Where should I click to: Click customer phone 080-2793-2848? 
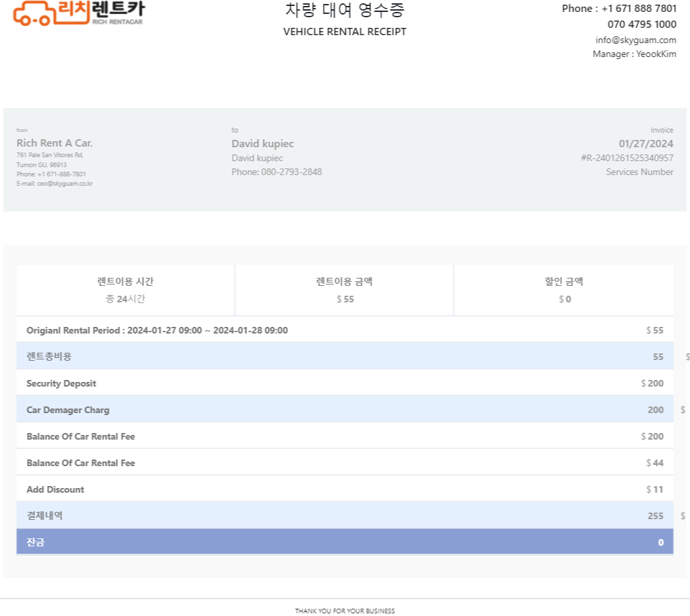pyautogui.click(x=277, y=172)
